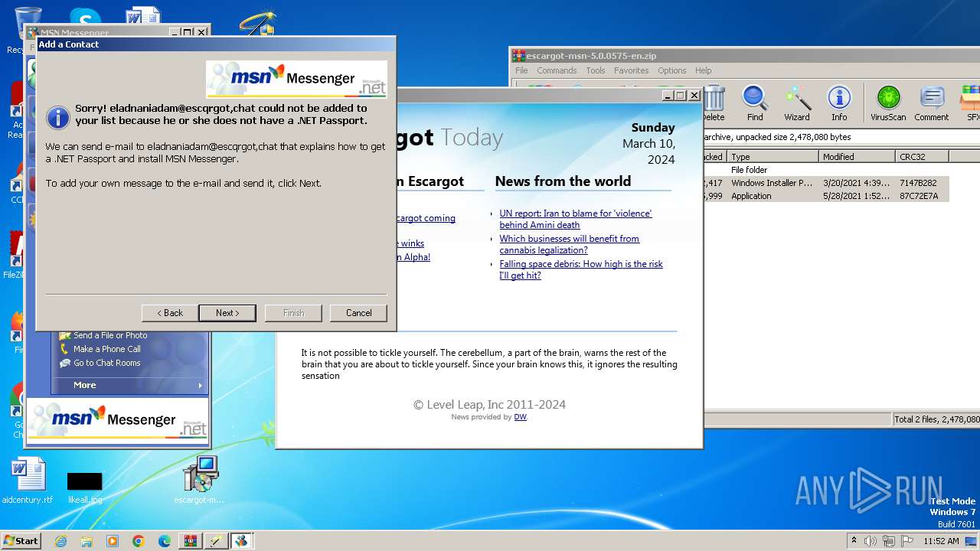
Task: Open Windows Explorer folder in taskbar
Action: tap(87, 541)
